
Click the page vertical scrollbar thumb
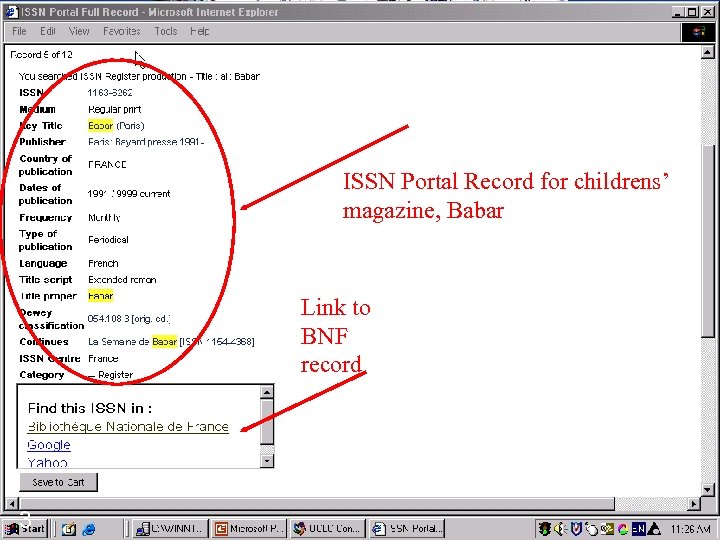(x=708, y=242)
